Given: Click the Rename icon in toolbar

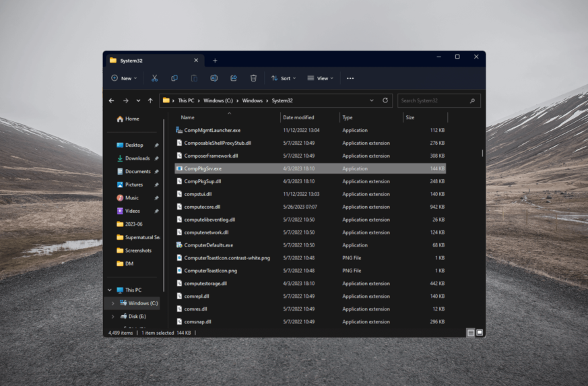Looking at the screenshot, I should 214,78.
